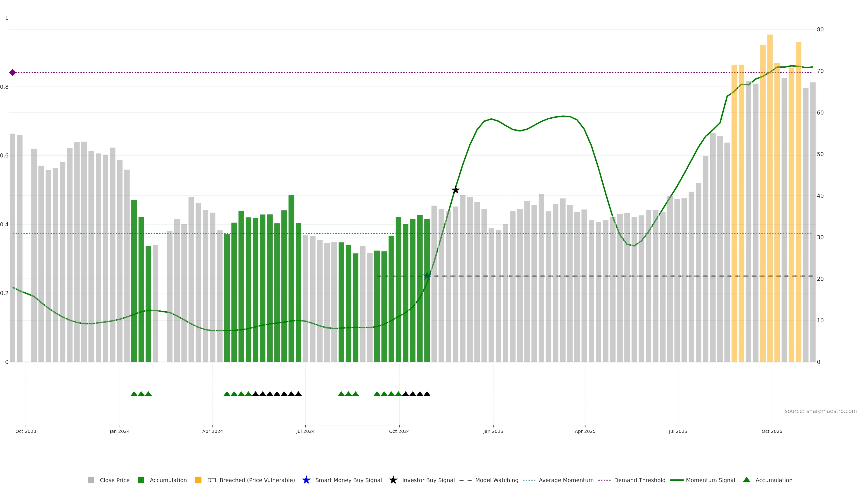
Task: Click the black Investor Buy Signal star on chart
Action: click(x=455, y=190)
